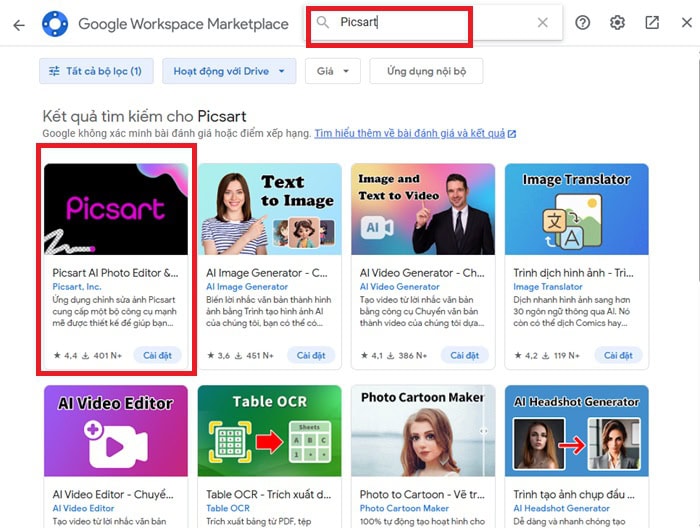Image resolution: width=700 pixels, height=528 pixels.
Task: Open the Photo Cartoon Maker thumbnail
Action: coord(423,431)
